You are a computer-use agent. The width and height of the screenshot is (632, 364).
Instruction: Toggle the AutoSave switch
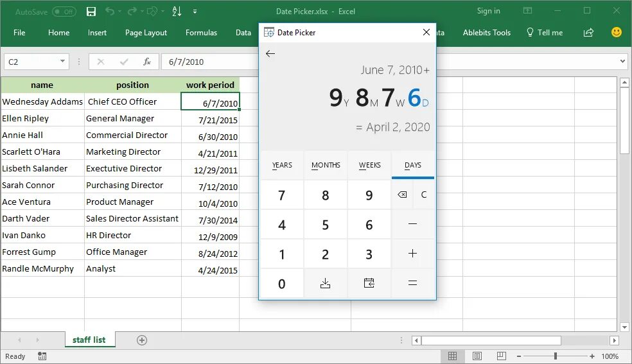coord(64,12)
